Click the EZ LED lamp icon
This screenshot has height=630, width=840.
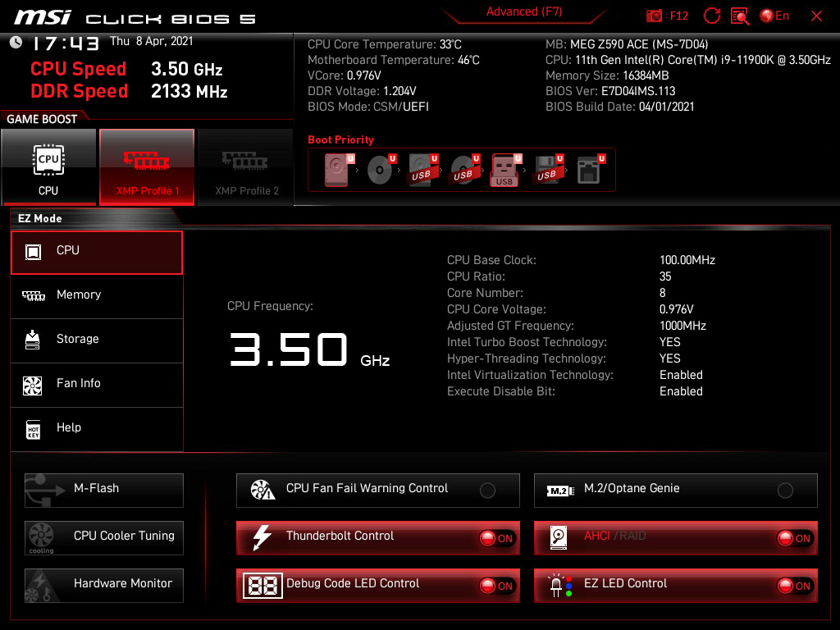(x=559, y=586)
